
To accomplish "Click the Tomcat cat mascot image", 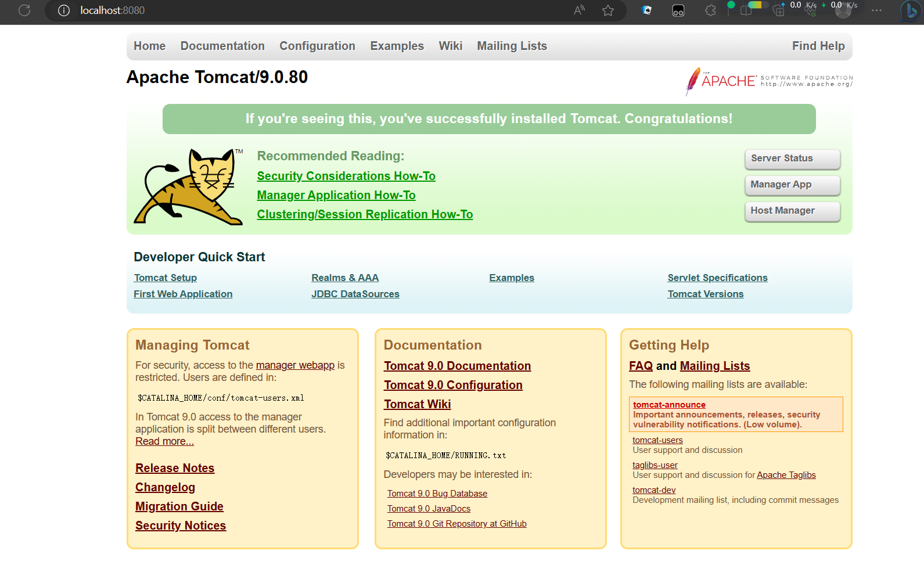I will [188, 186].
